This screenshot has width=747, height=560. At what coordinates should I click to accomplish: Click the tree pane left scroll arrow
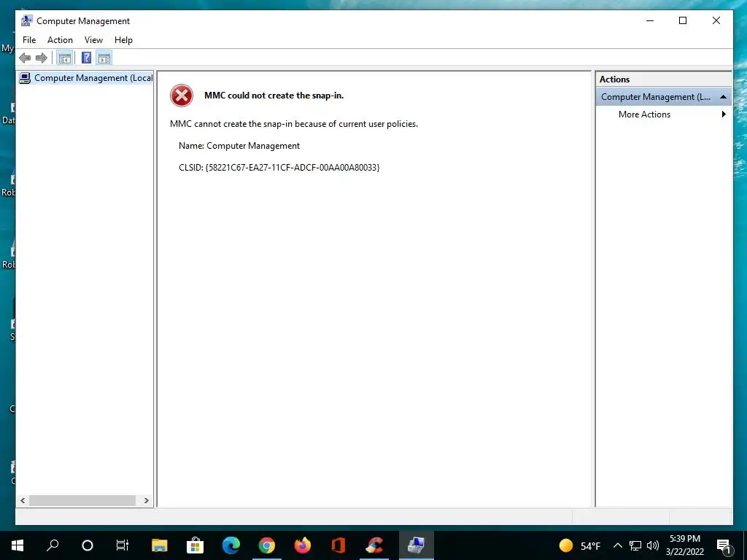point(23,500)
